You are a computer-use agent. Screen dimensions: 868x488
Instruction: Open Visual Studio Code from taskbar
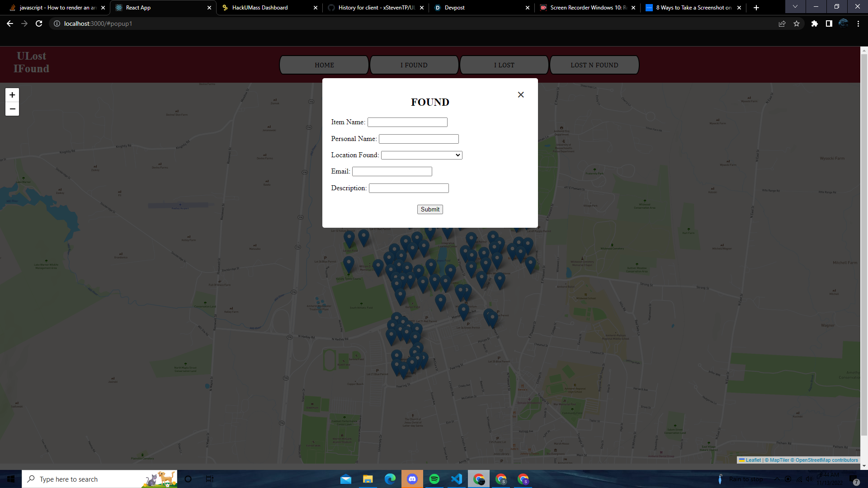point(456,479)
